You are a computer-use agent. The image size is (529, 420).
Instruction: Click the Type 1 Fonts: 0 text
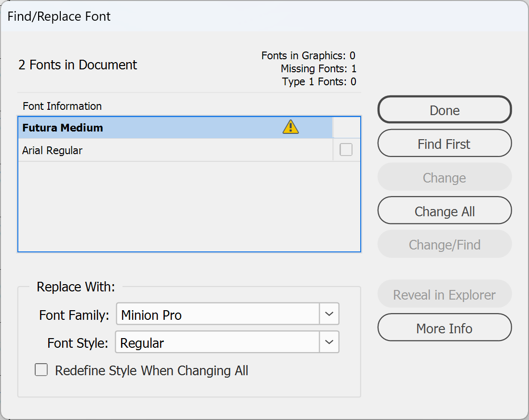319,81
